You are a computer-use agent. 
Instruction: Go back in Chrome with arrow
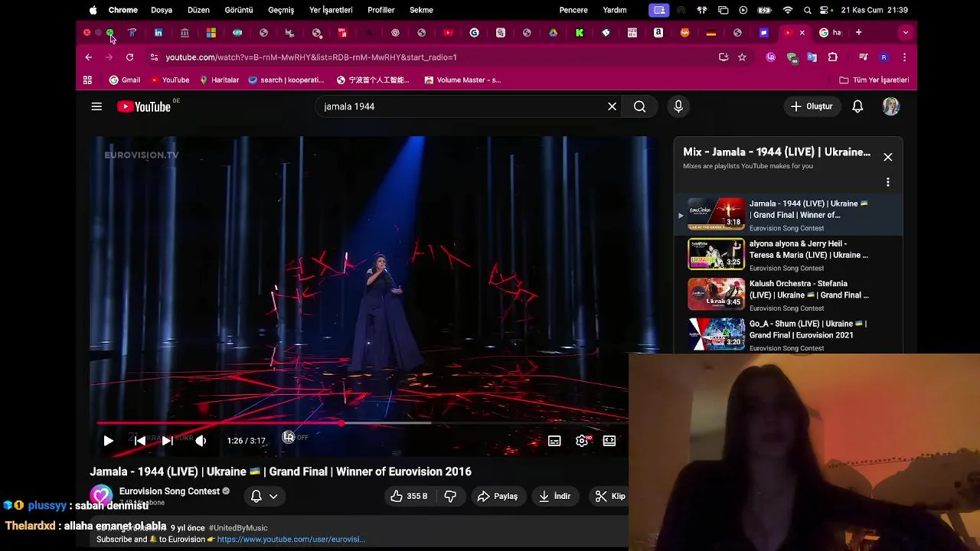[89, 57]
